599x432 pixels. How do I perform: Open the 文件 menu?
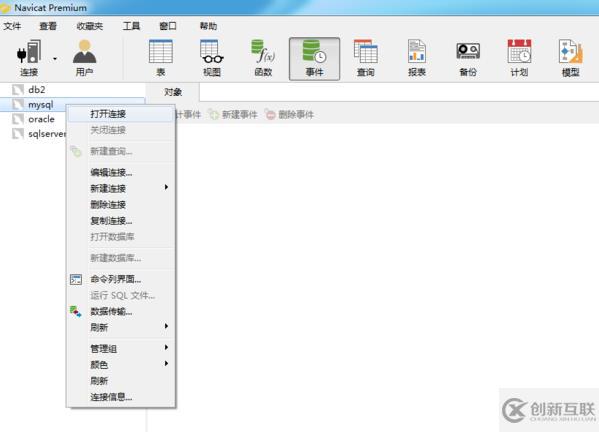pos(12,26)
